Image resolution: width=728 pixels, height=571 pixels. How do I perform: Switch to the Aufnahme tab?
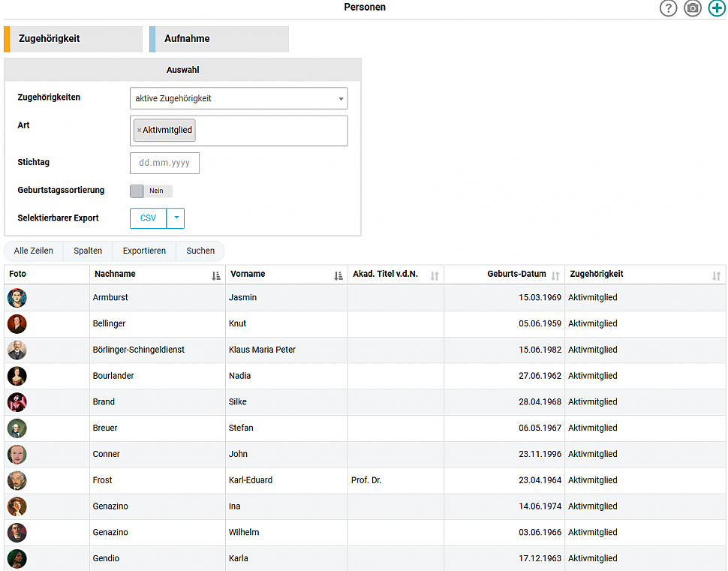[x=218, y=39]
